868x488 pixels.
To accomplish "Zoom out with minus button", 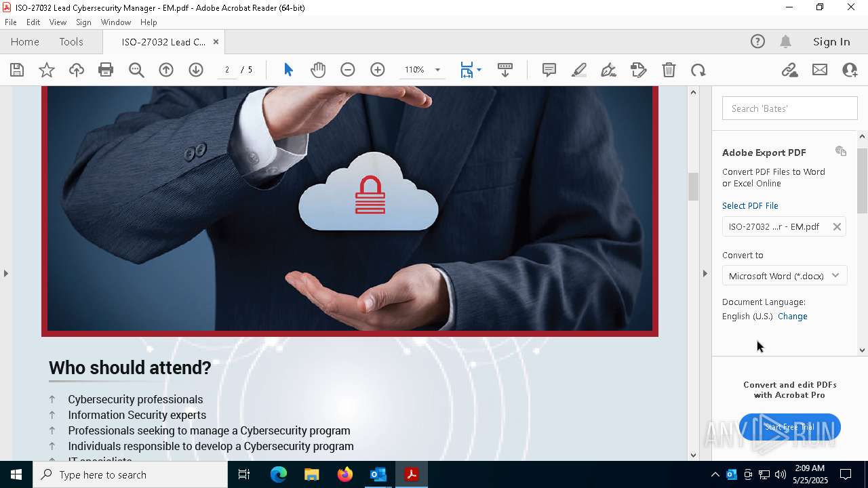I will pyautogui.click(x=348, y=70).
